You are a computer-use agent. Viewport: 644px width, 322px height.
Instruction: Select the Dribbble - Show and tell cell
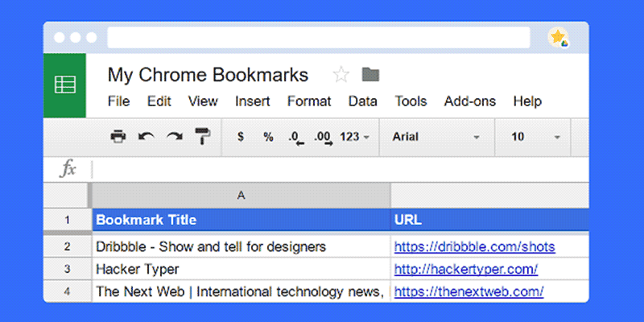[x=241, y=246]
